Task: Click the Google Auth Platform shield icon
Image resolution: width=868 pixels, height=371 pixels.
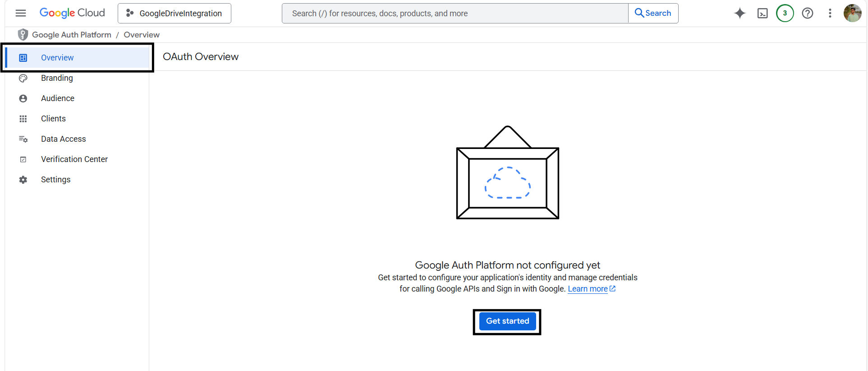Action: pos(23,35)
